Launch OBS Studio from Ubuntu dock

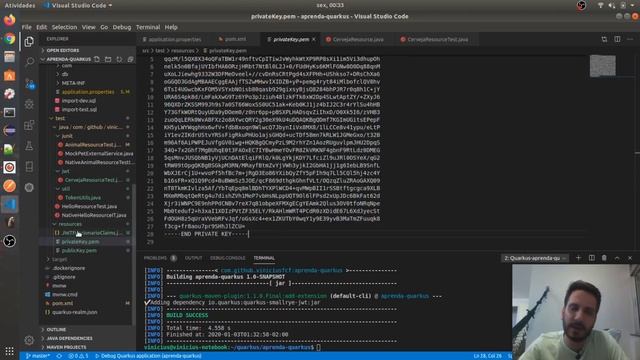(x=9, y=241)
